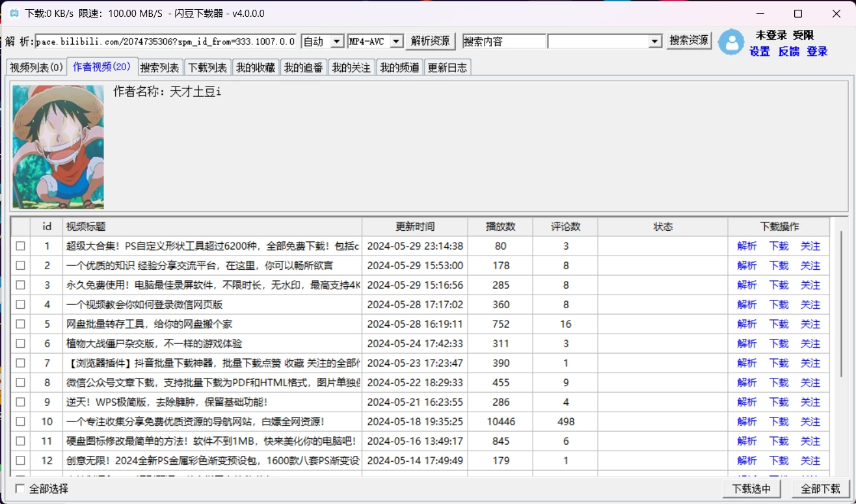Click the user avatar icon
Screen dimensions: 856x504
[x=732, y=42]
